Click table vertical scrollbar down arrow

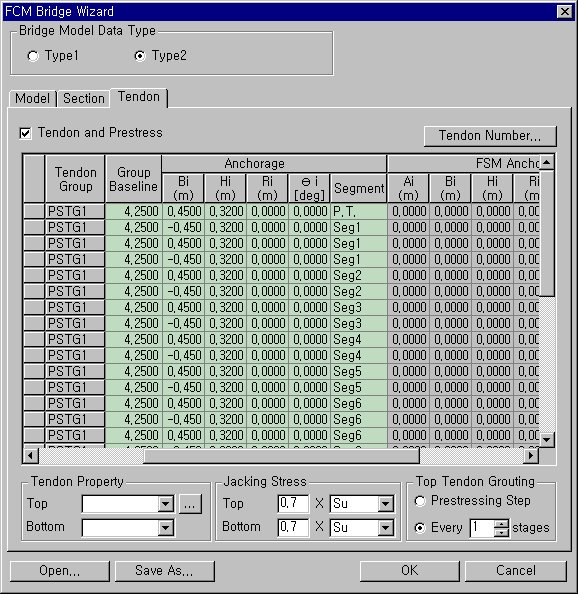tap(547, 440)
